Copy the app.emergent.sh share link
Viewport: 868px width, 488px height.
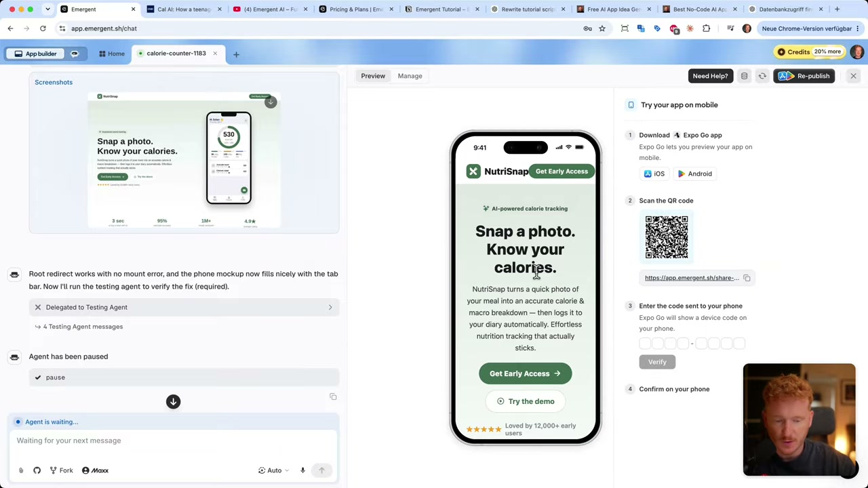[747, 278]
